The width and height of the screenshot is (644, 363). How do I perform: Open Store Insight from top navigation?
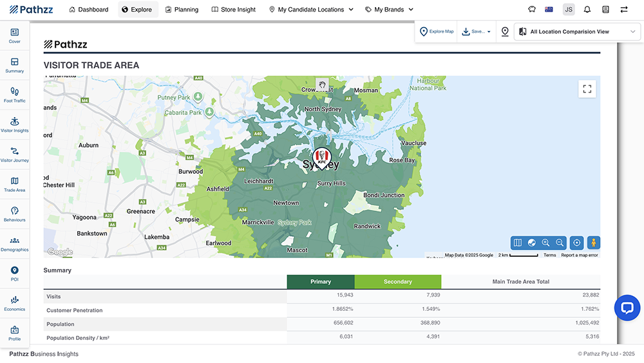233,10
